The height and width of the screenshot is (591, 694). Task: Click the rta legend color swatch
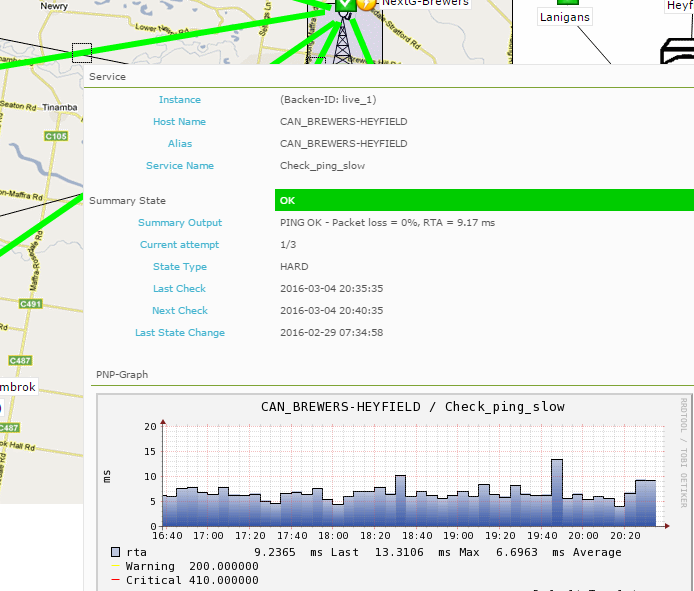point(115,551)
